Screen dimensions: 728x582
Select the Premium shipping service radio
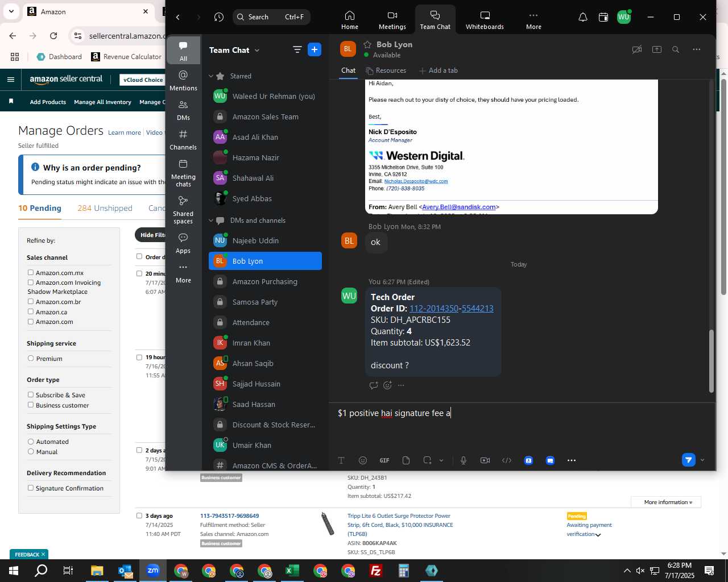click(31, 359)
